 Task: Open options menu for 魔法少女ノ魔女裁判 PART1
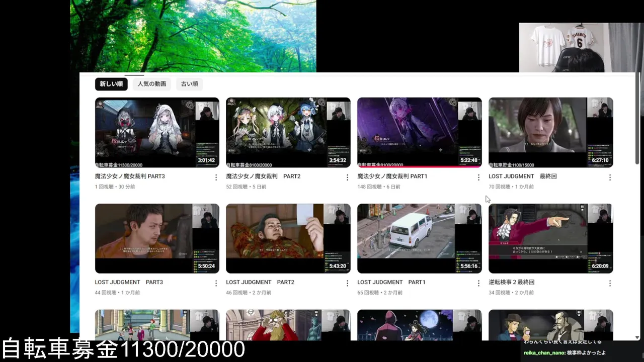click(x=478, y=177)
